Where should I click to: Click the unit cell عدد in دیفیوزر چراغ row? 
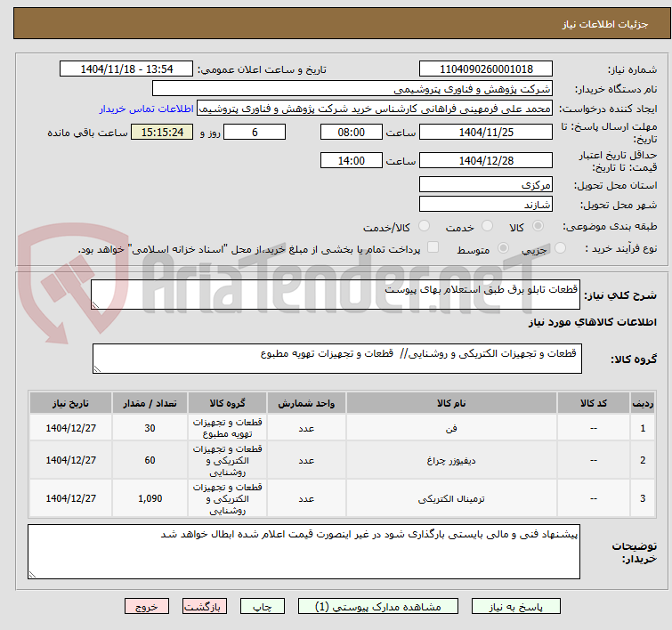[x=306, y=460]
